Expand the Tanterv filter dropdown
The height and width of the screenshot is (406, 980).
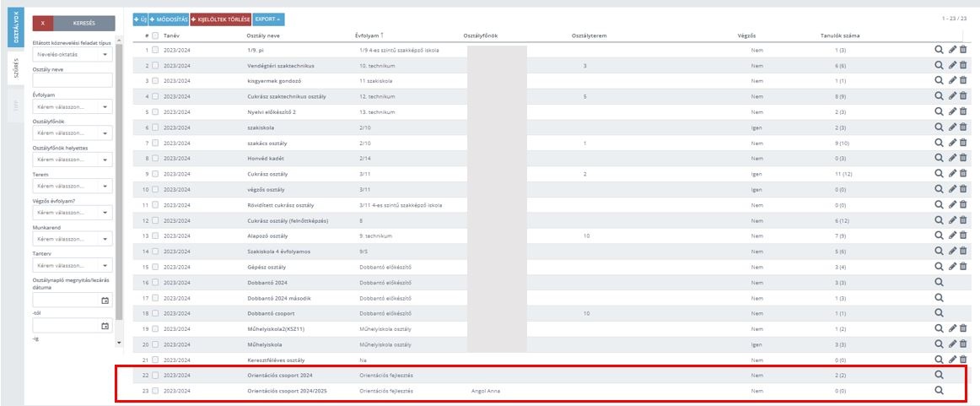point(73,266)
